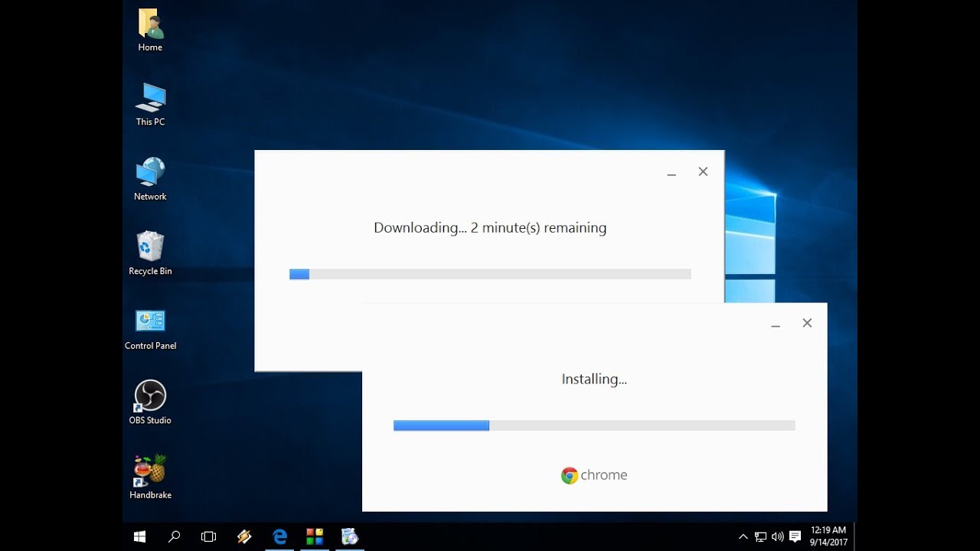Open the volume control tray icon
This screenshot has width=980, height=551.
(x=778, y=536)
